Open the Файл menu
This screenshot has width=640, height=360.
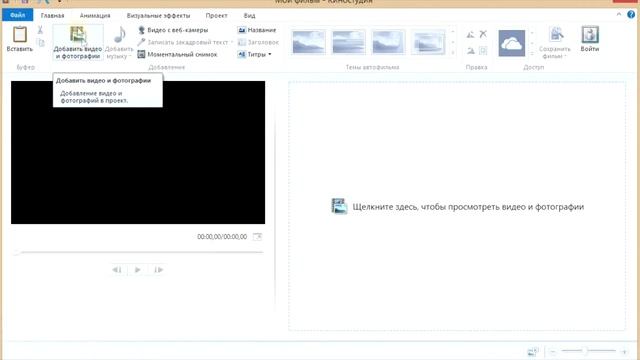tap(18, 15)
